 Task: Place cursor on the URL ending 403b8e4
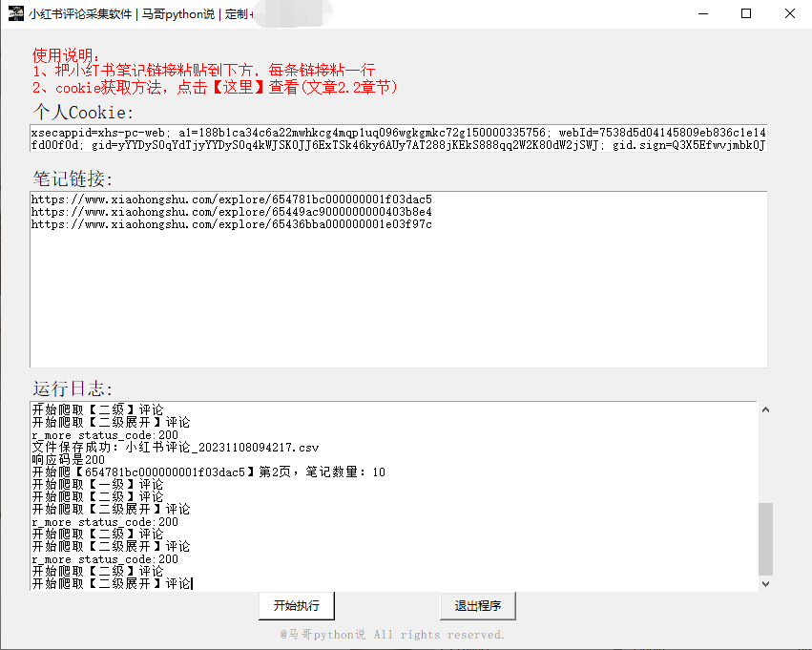[231, 212]
